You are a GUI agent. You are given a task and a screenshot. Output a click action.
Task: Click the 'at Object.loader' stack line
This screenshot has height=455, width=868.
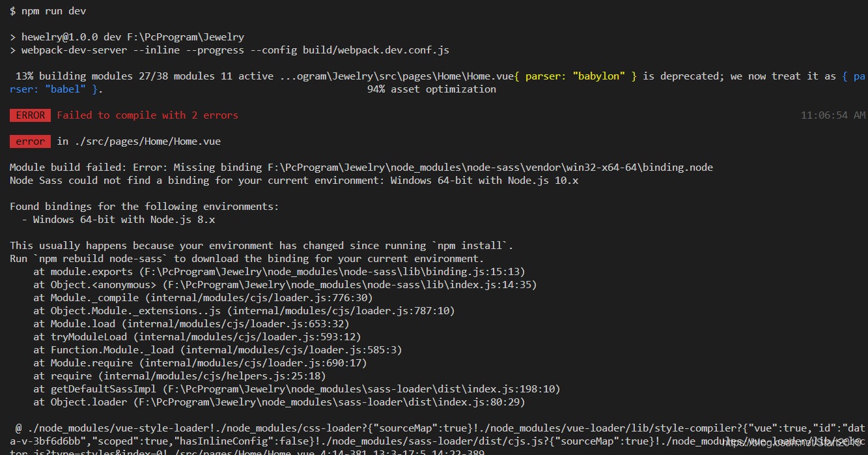pos(279,402)
